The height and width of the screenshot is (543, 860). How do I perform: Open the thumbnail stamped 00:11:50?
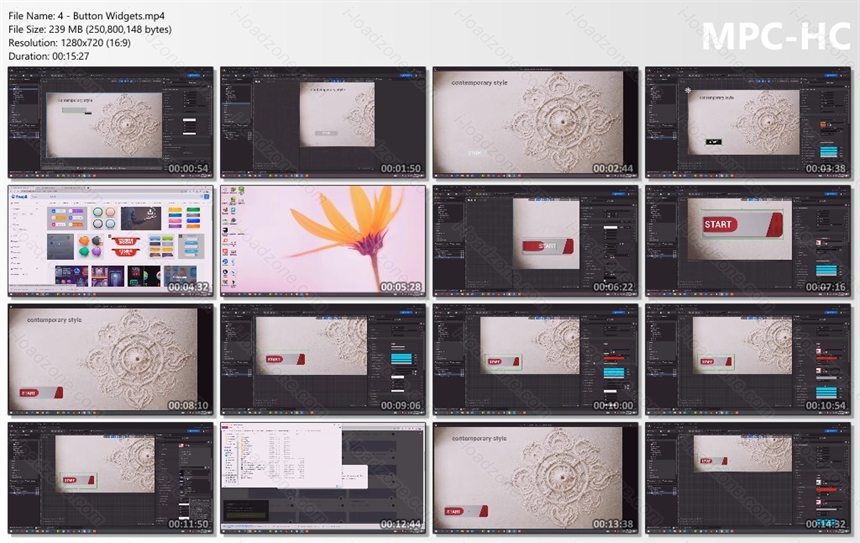click(x=111, y=478)
